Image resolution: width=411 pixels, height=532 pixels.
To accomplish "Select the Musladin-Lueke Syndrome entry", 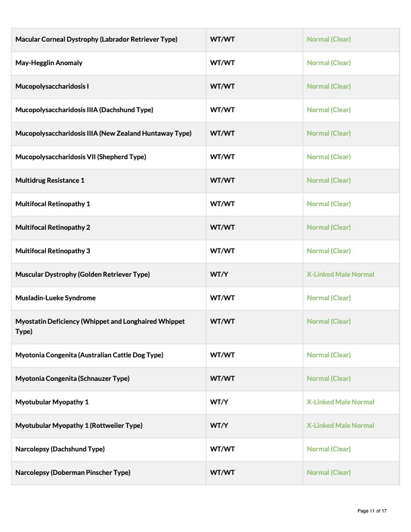I will tap(55, 298).
